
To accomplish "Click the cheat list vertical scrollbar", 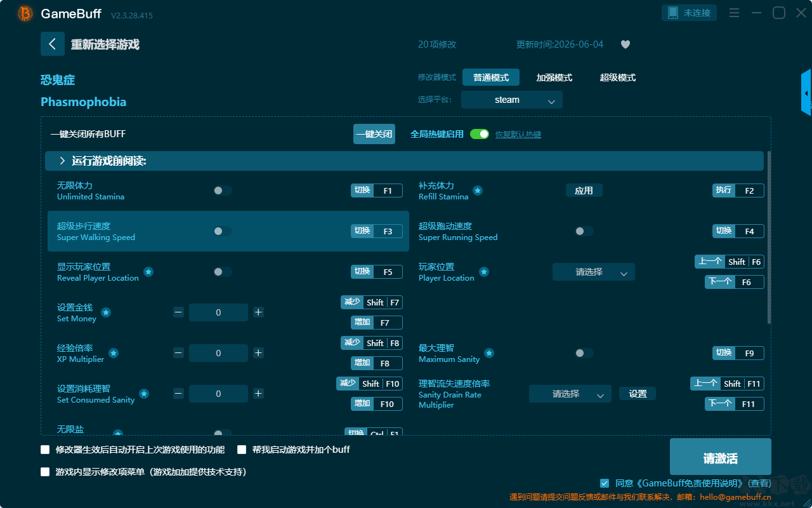I will (769, 237).
